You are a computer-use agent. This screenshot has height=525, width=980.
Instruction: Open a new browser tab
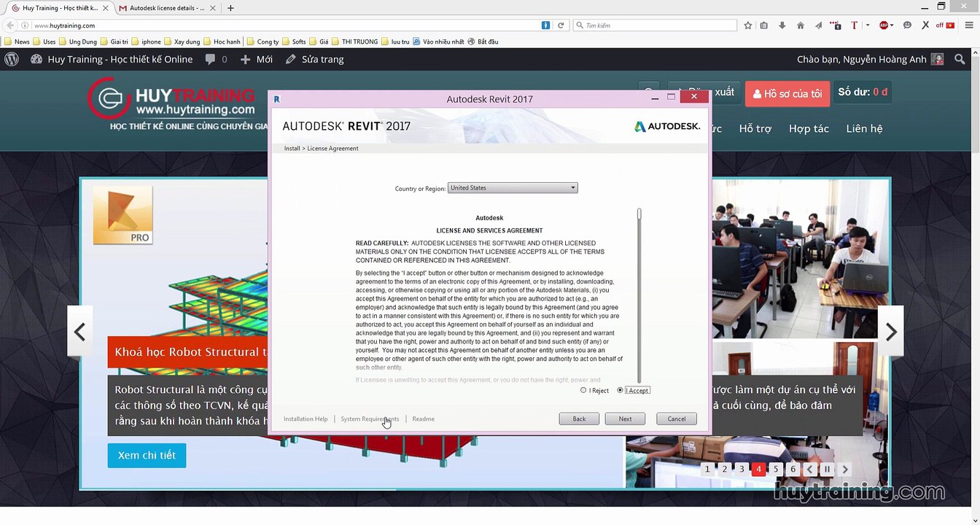(x=230, y=8)
